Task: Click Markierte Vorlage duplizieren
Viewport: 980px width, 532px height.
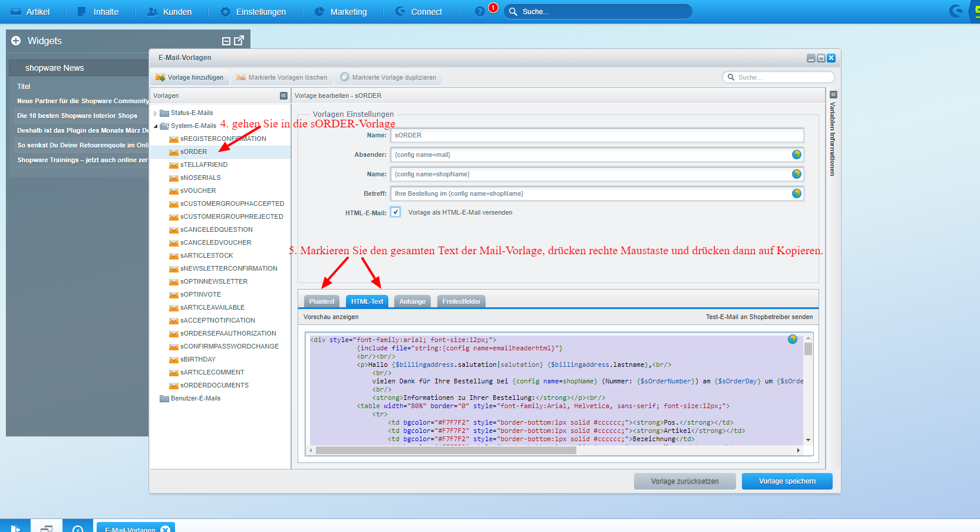Action: pyautogui.click(x=388, y=77)
